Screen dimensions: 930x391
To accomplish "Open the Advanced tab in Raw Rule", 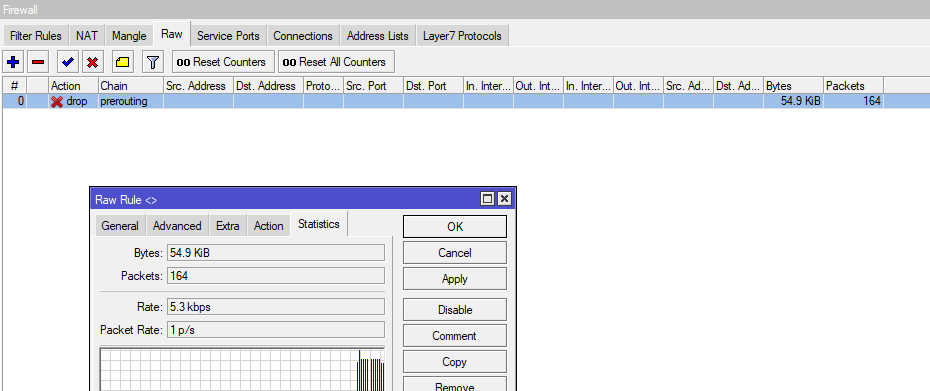I will (177, 225).
